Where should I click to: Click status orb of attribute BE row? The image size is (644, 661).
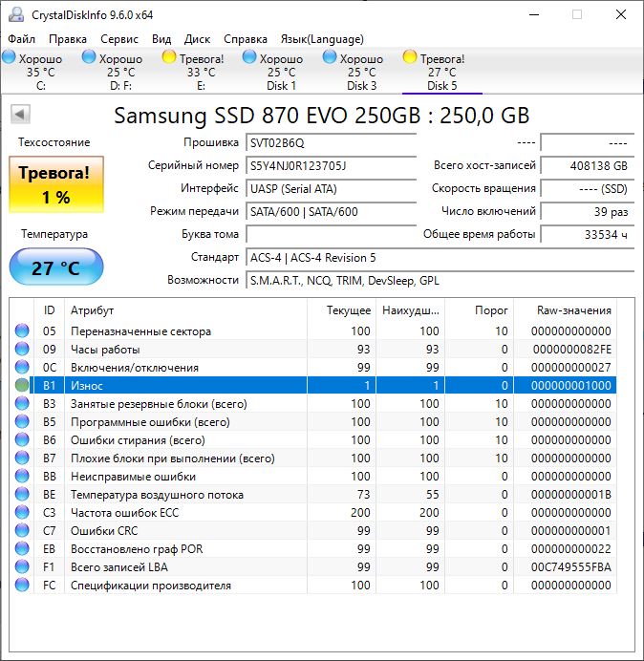[22, 494]
